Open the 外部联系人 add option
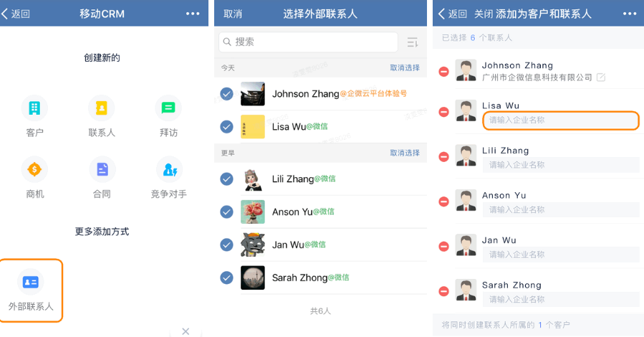 [x=31, y=290]
